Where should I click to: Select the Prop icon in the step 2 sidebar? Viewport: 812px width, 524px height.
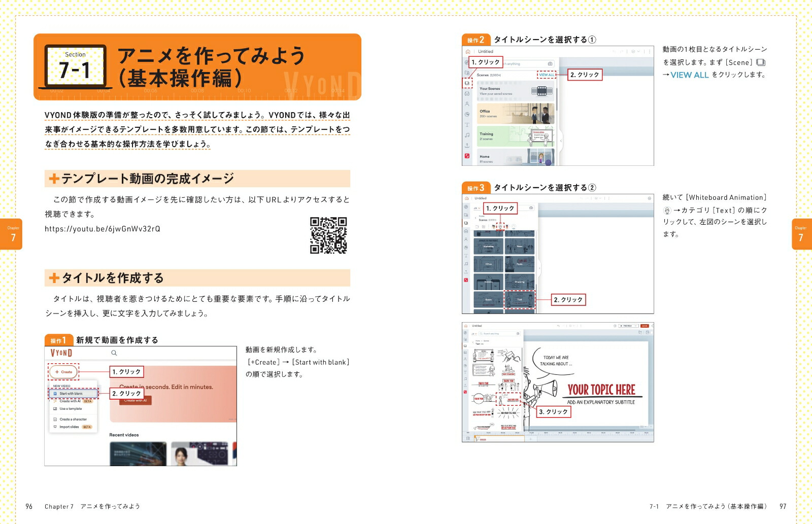[467, 93]
